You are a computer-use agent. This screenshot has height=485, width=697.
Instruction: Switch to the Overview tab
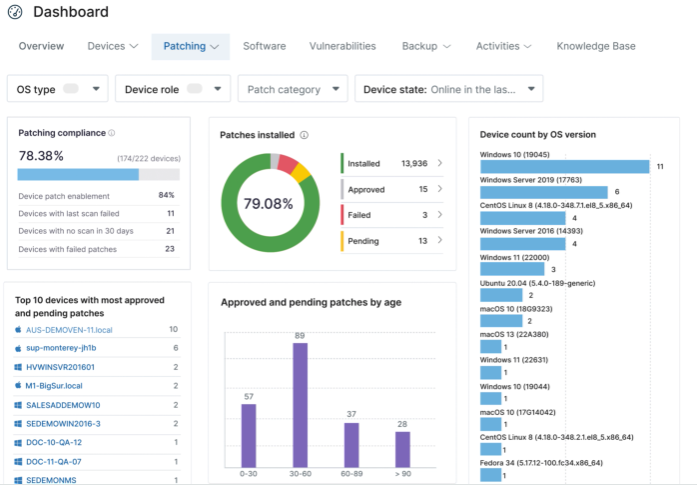click(41, 46)
